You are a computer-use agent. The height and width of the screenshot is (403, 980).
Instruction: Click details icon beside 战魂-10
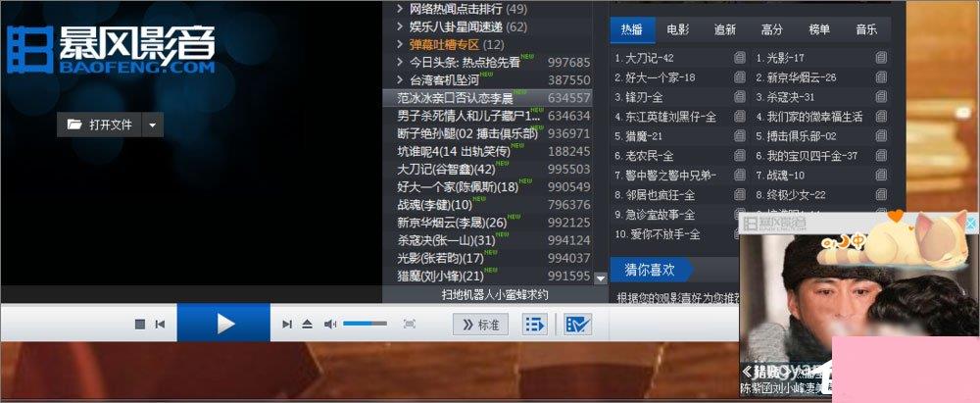click(x=881, y=175)
